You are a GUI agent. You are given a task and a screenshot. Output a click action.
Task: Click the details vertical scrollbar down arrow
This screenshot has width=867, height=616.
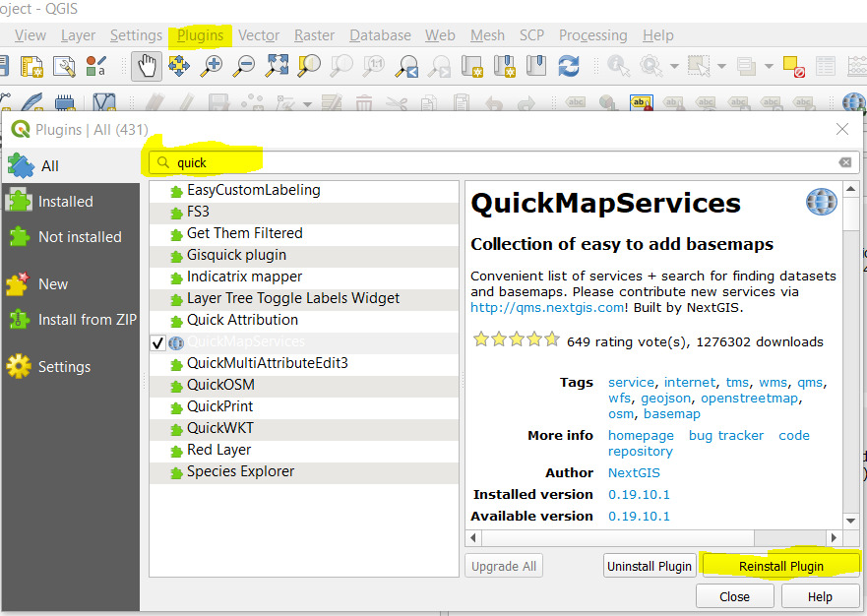click(x=850, y=521)
